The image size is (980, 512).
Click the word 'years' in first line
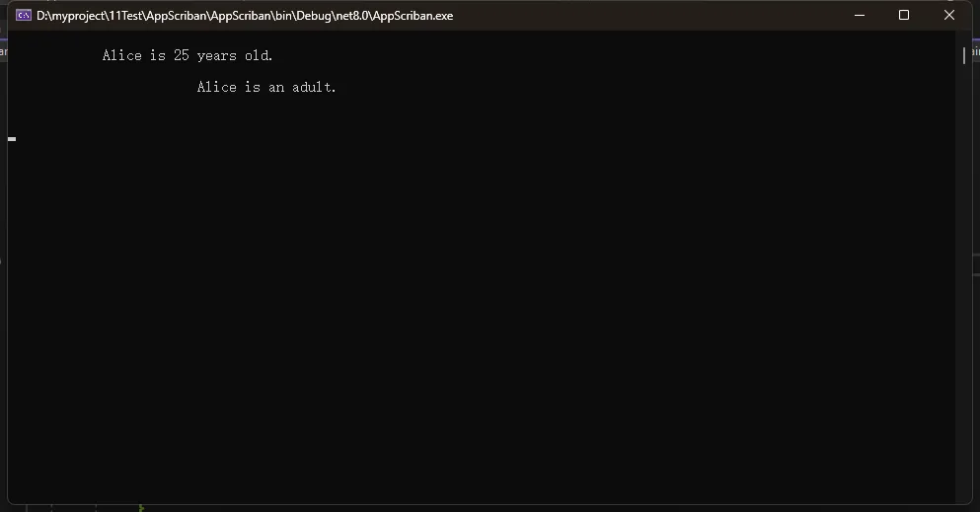tap(217, 56)
